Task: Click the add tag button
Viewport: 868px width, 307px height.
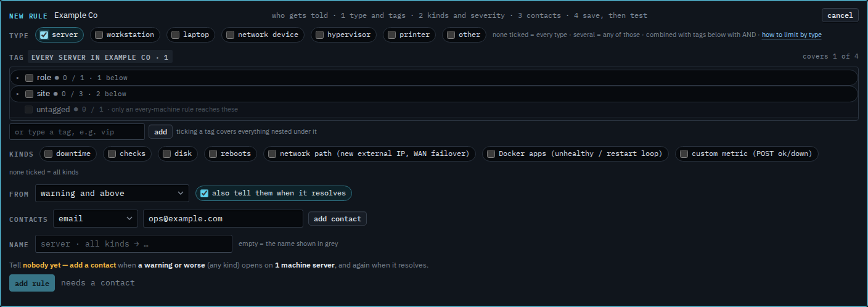Action: 160,132
